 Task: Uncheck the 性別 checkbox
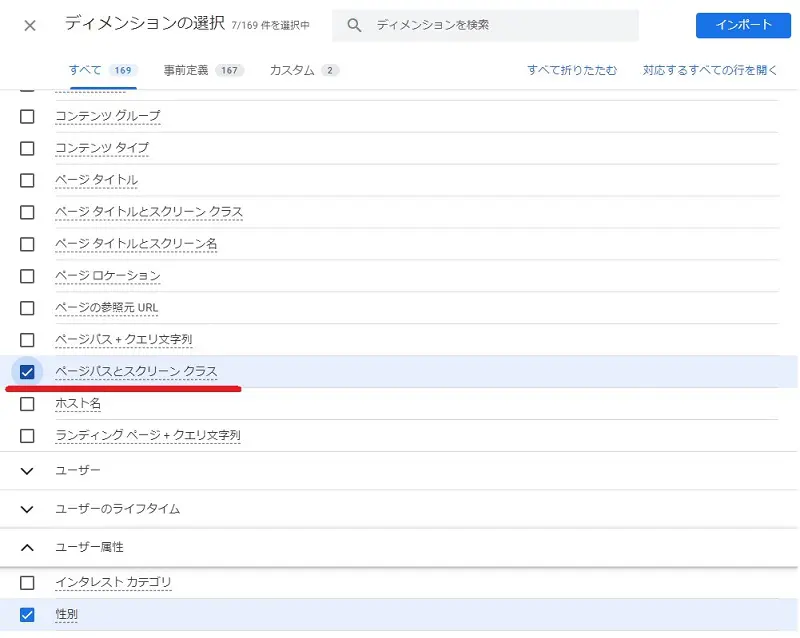pos(27,615)
